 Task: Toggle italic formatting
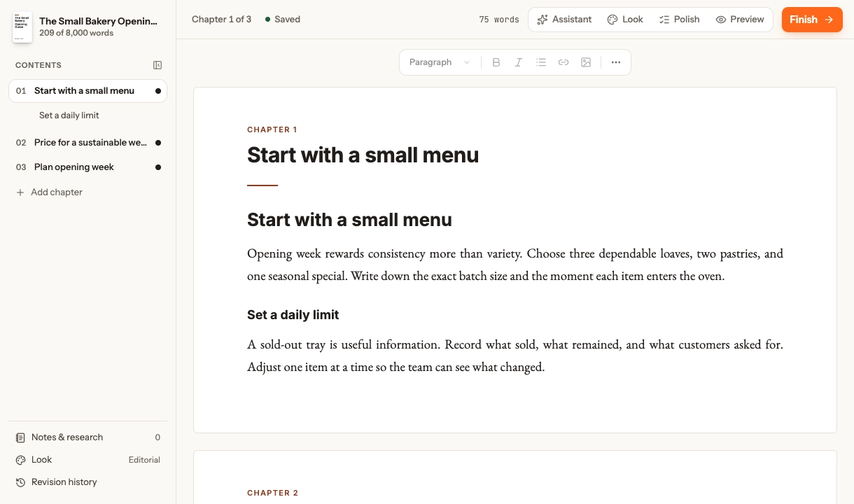(x=519, y=62)
